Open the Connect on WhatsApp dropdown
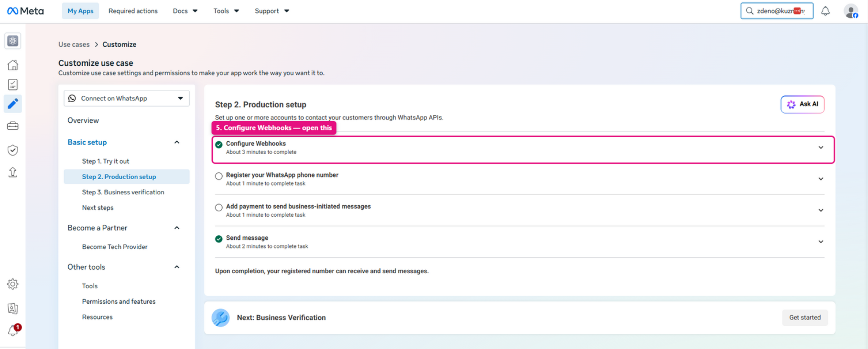This screenshot has width=868, height=349. point(127,98)
